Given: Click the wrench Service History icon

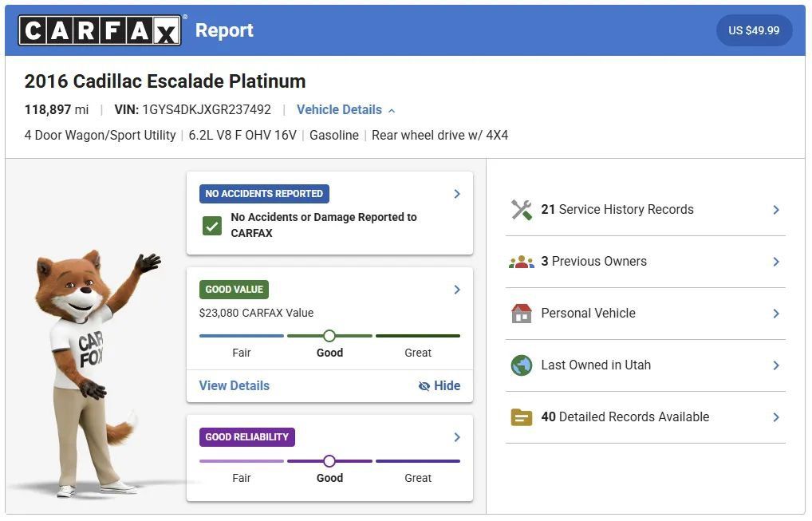Looking at the screenshot, I should pyautogui.click(x=522, y=210).
